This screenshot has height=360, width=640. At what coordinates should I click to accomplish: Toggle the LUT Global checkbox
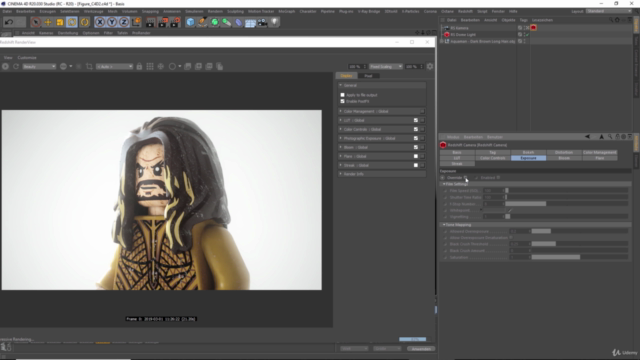416,120
